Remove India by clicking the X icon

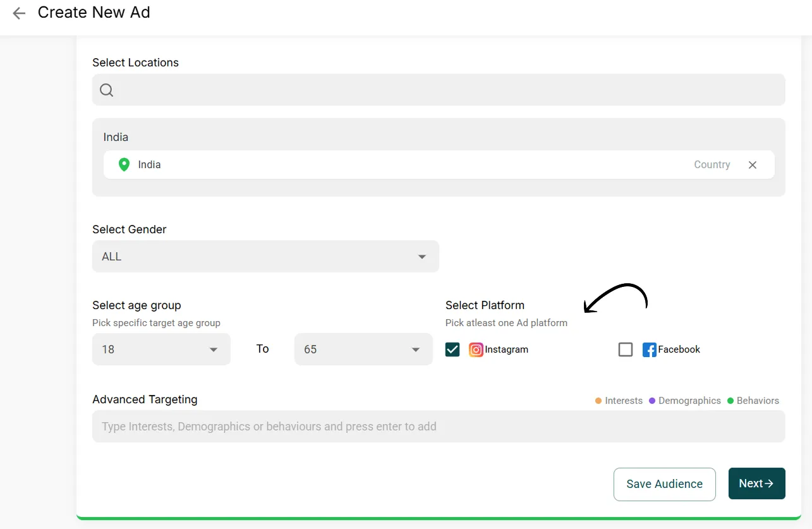(x=753, y=164)
